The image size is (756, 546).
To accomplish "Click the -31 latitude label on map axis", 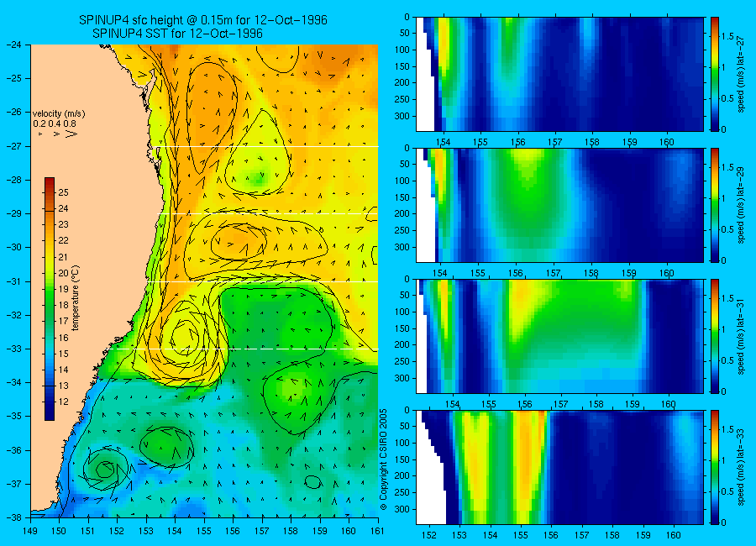I will 13,281.
